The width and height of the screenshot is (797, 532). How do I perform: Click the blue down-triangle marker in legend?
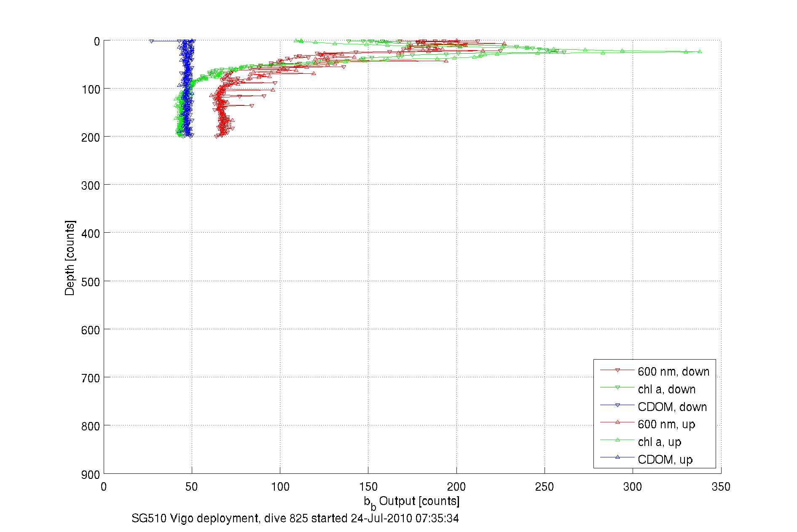click(x=617, y=405)
